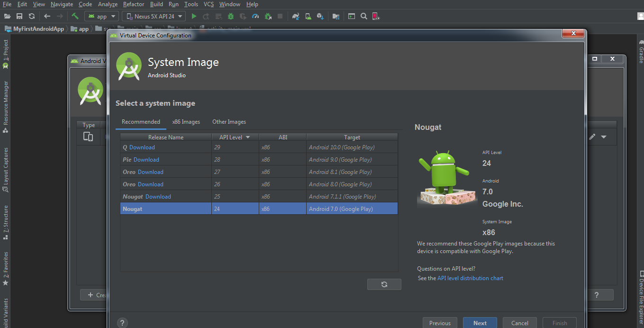Open the AVD Manager toolbar icon
The image size is (644, 328).
pos(308,16)
